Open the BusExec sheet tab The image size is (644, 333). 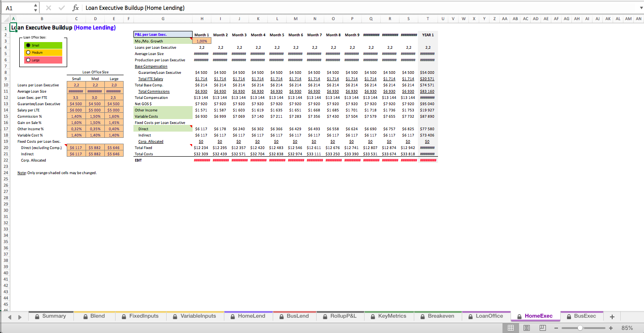pyautogui.click(x=581, y=316)
